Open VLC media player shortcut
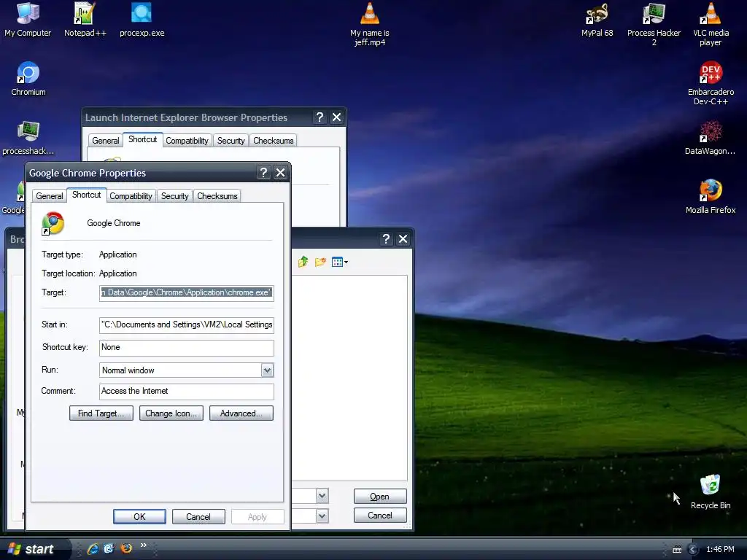Viewport: 747px width, 560px height. point(711,24)
